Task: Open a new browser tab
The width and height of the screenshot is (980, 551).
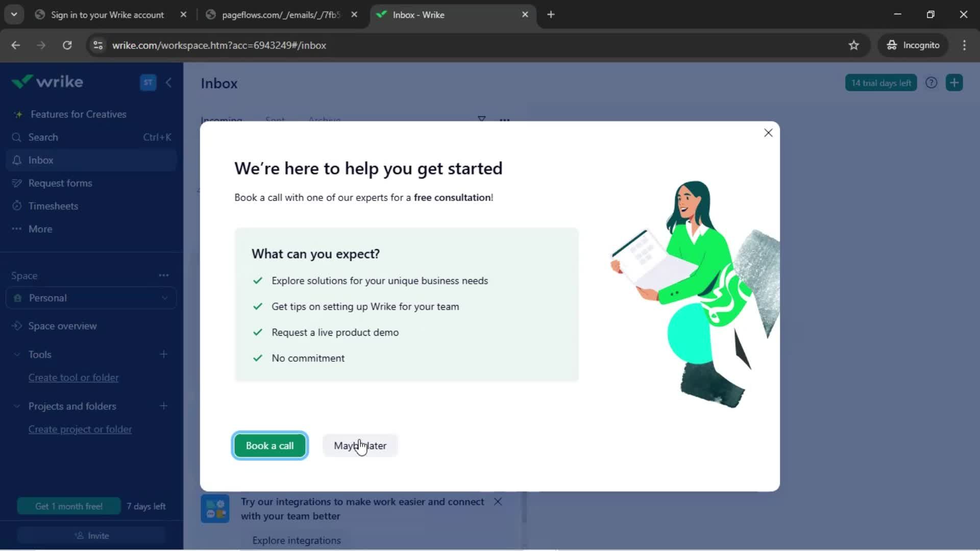Action: 551,15
